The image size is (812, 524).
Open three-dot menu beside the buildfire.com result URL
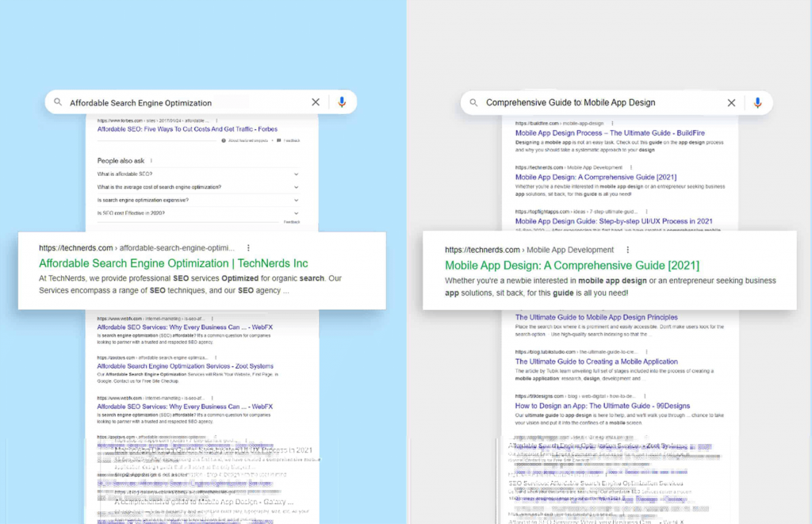coord(612,123)
